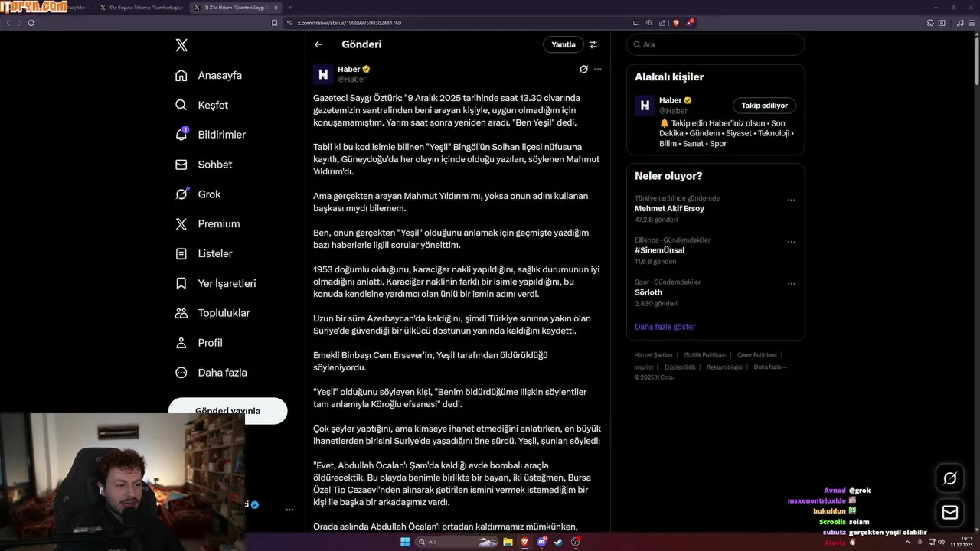This screenshot has width=980, height=551.
Task: Open the Mehmet Akif Ersoy trend
Action: click(669, 208)
